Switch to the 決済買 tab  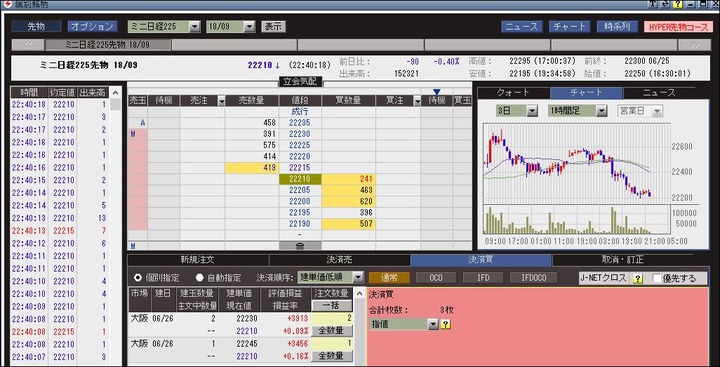click(x=481, y=260)
